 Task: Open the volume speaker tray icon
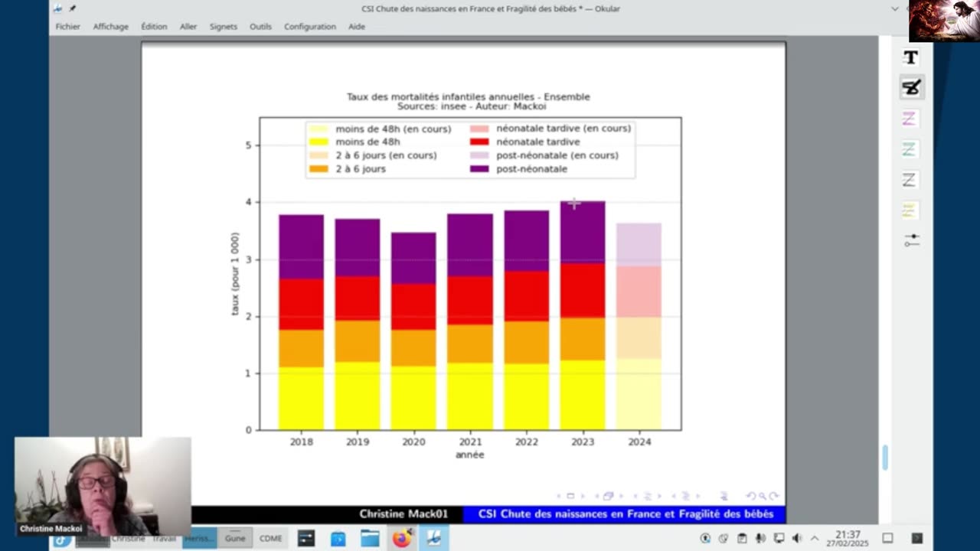[797, 538]
